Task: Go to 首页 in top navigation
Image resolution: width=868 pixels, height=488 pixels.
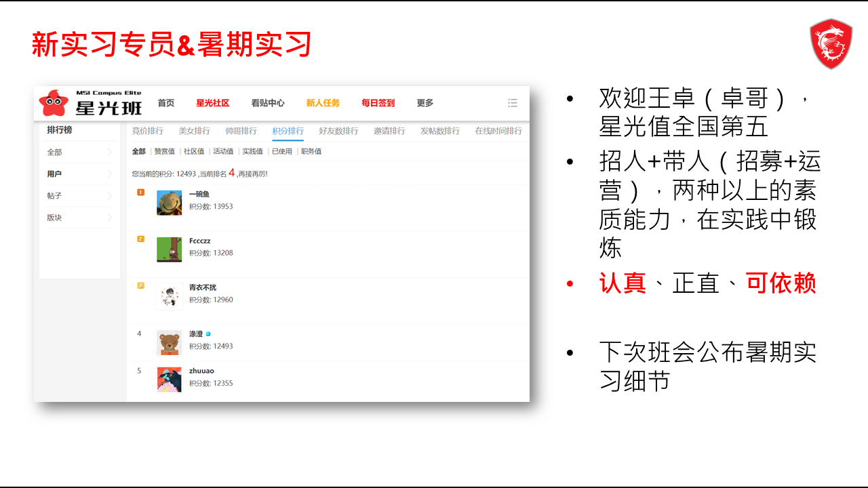Action: [166, 103]
